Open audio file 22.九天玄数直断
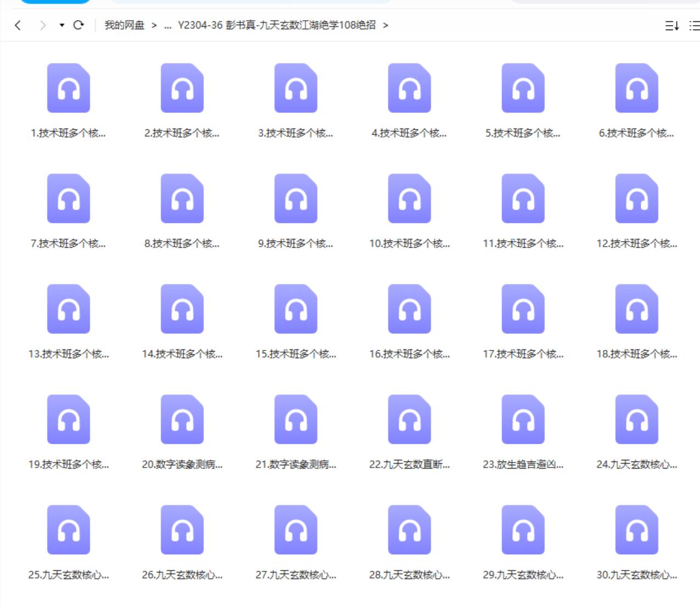The height and width of the screenshot is (607, 700). (410, 420)
